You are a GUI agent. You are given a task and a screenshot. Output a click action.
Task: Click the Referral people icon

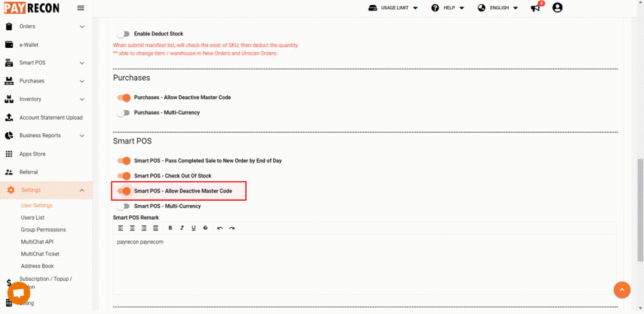pos(9,172)
